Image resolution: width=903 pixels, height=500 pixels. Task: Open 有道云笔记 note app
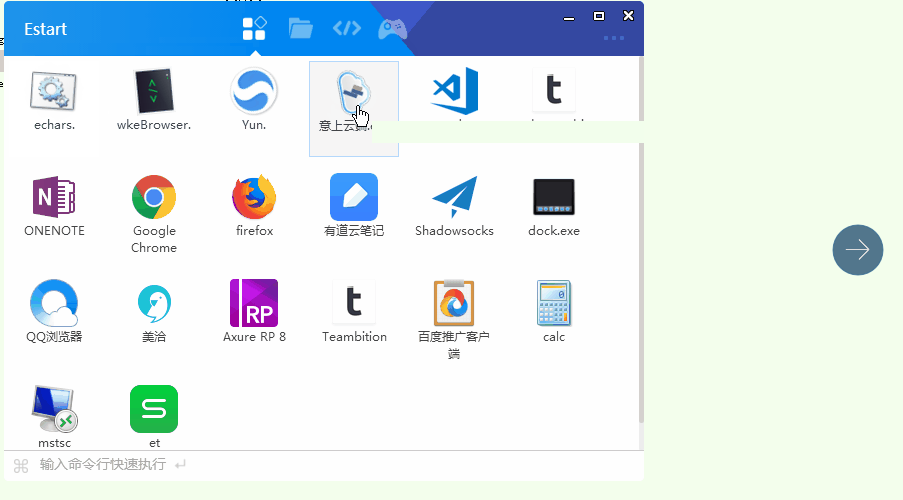coord(354,197)
